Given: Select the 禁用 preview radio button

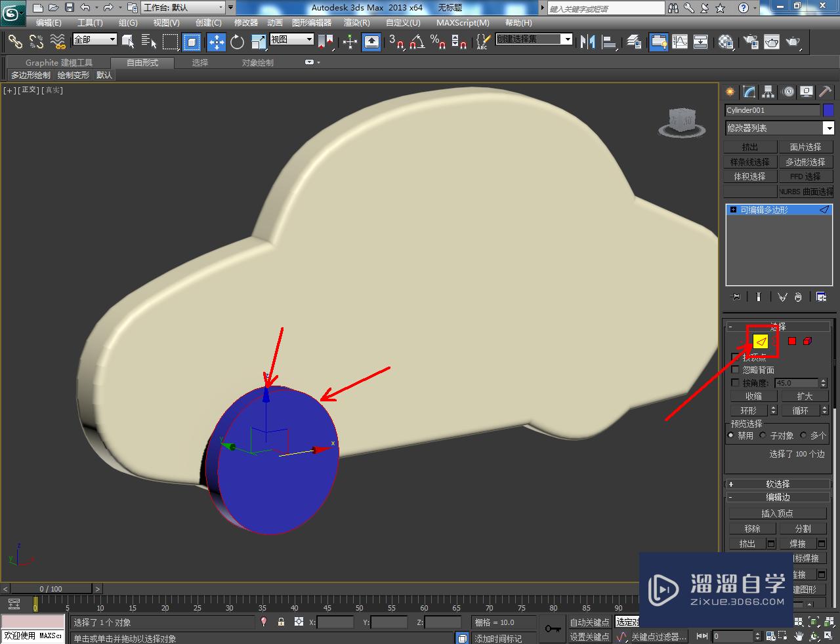Looking at the screenshot, I should [731, 435].
